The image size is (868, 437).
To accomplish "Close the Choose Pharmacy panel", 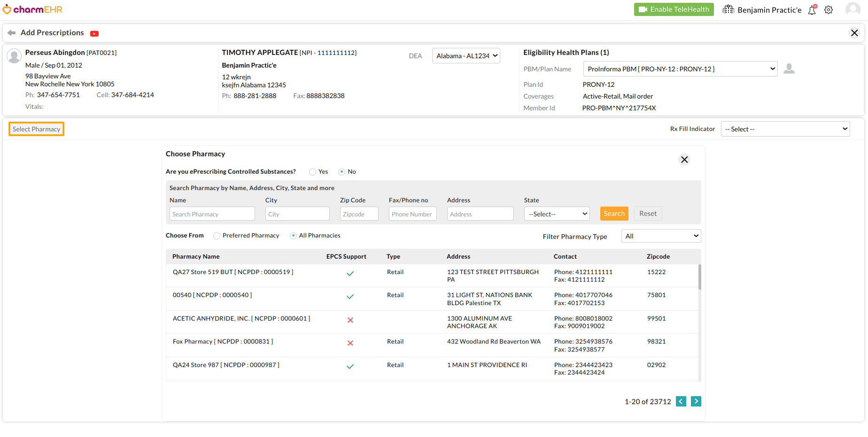I will [x=684, y=160].
